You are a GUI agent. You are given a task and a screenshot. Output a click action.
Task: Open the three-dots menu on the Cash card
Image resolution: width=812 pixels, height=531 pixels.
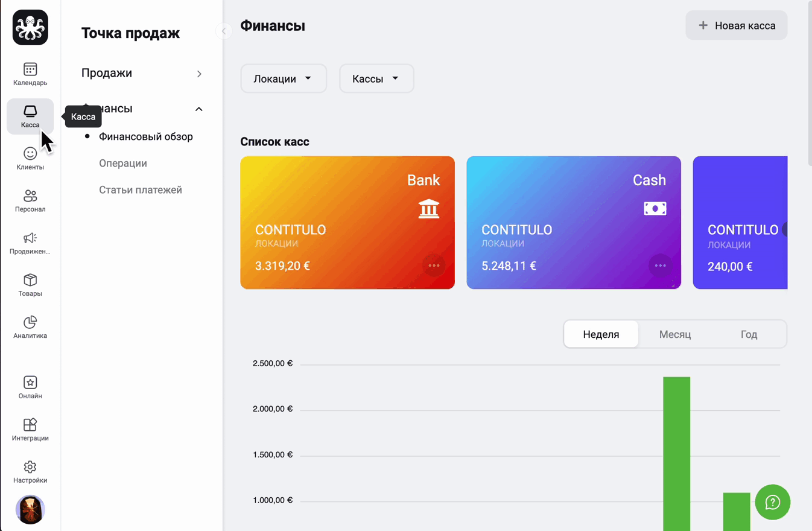(660, 265)
